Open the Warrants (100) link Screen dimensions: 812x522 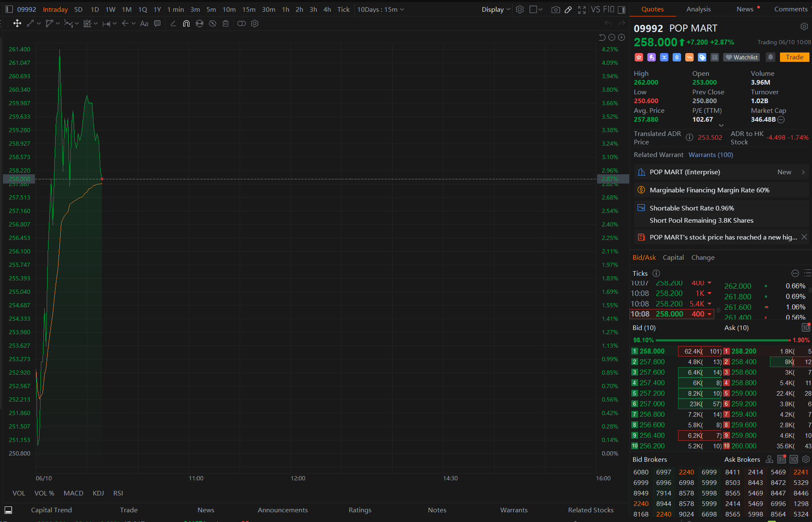pos(710,154)
